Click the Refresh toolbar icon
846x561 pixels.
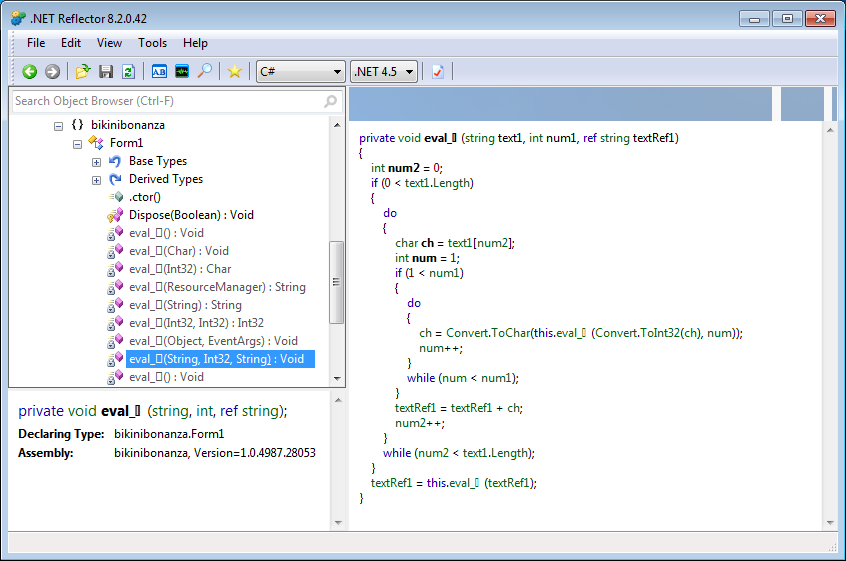pos(128,71)
